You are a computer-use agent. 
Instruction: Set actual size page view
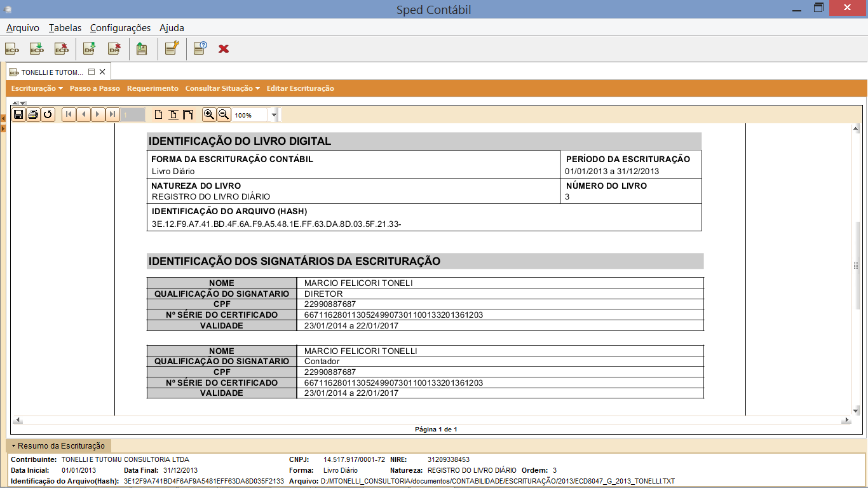[x=159, y=114]
